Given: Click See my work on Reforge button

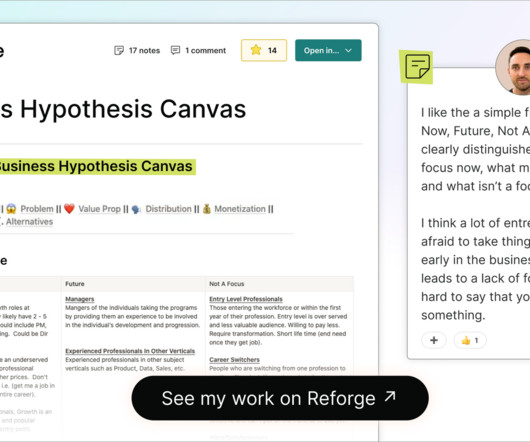Looking at the screenshot, I should (280, 398).
